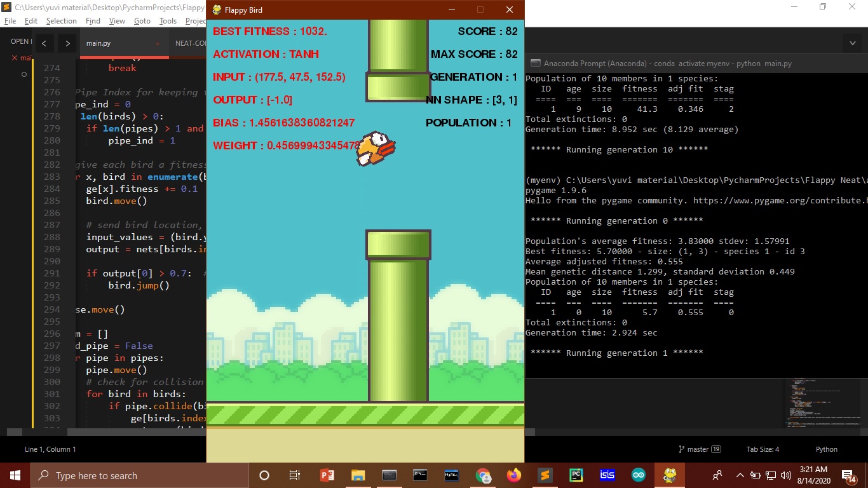Click the OUTPUT : [-1.0] label

(x=252, y=100)
